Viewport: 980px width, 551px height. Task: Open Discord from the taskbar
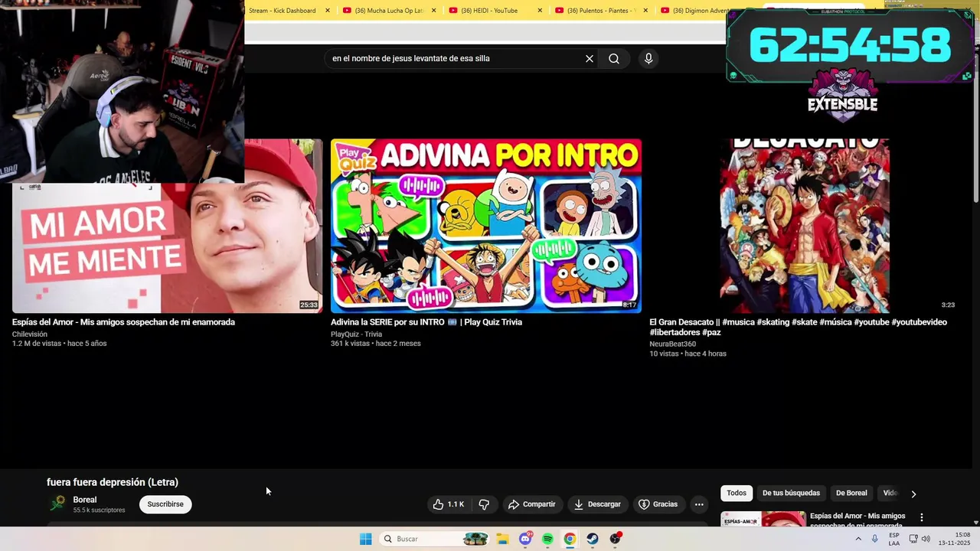(x=525, y=539)
